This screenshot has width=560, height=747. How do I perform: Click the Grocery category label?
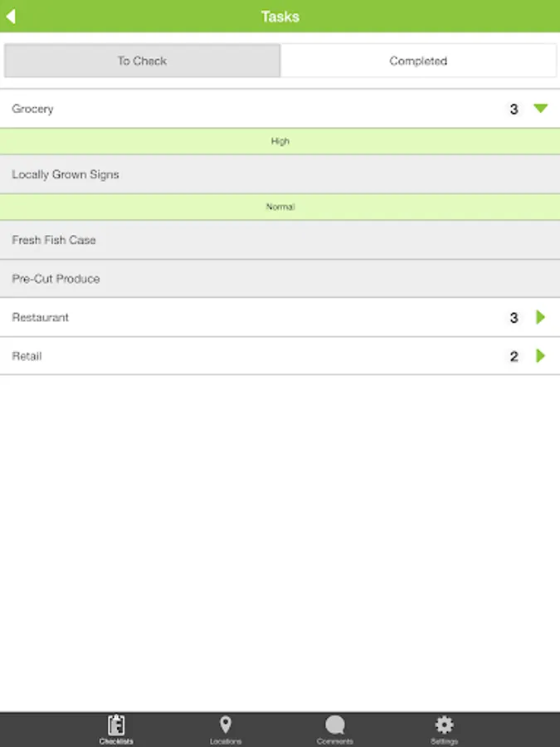(x=32, y=109)
